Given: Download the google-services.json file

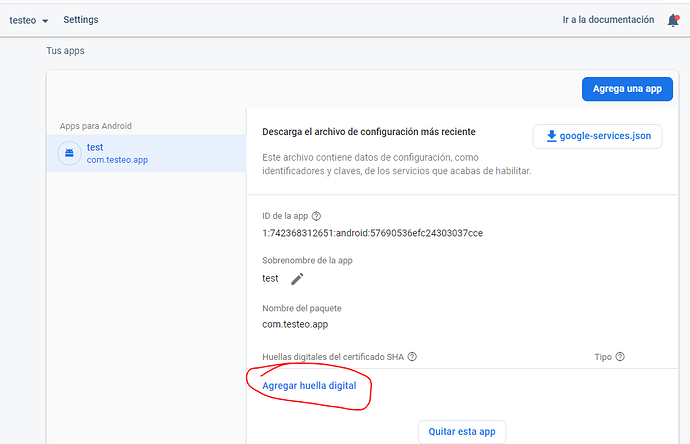Looking at the screenshot, I should (597, 136).
